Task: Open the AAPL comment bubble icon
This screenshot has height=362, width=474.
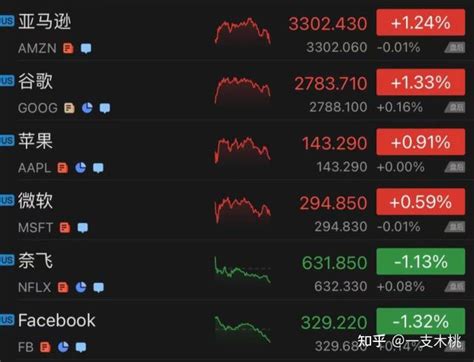Action: (98, 168)
